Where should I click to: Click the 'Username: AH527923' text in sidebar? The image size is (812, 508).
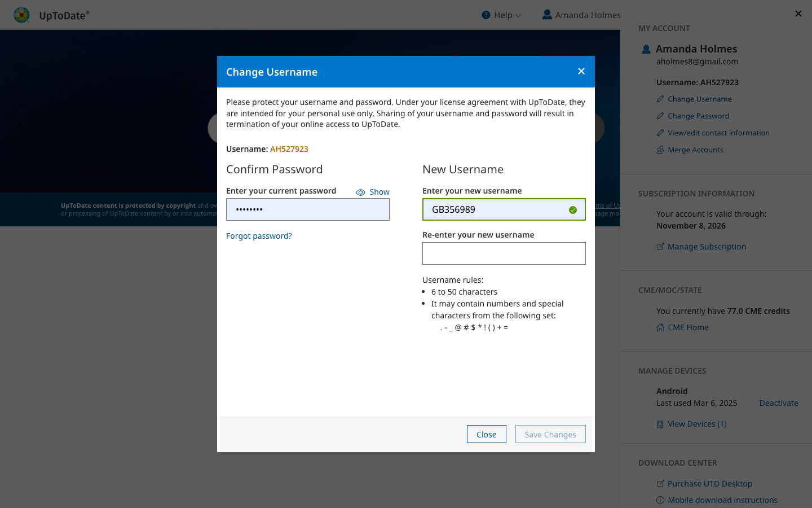click(x=698, y=82)
